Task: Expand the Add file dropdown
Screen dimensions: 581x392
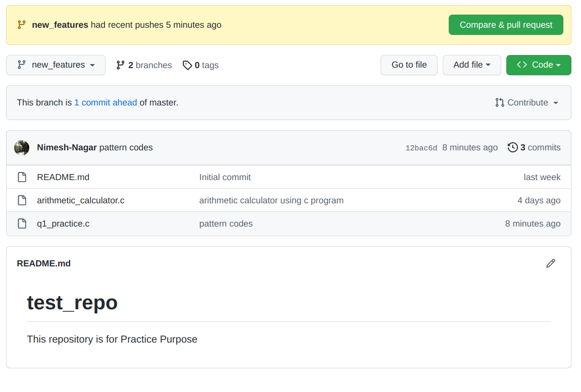Action: click(x=471, y=65)
